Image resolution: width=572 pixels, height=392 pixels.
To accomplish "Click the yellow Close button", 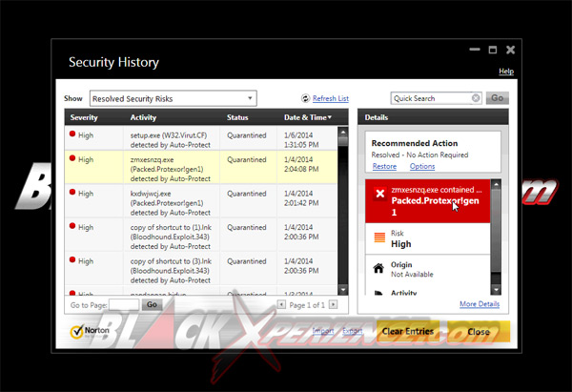I will [x=479, y=331].
